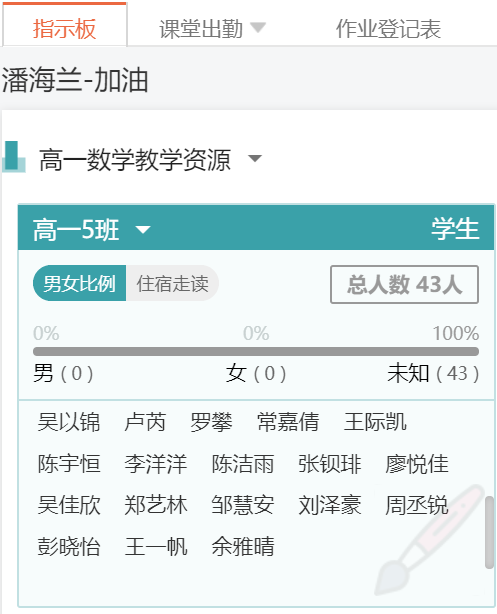Click the 总人数 43人 button
Viewport: 497px width, 614px height.
404,284
